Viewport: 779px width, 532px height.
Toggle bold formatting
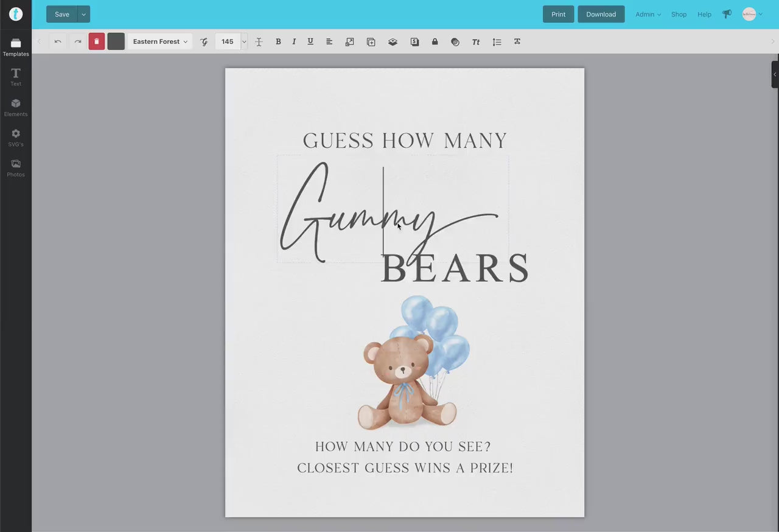[278, 42]
